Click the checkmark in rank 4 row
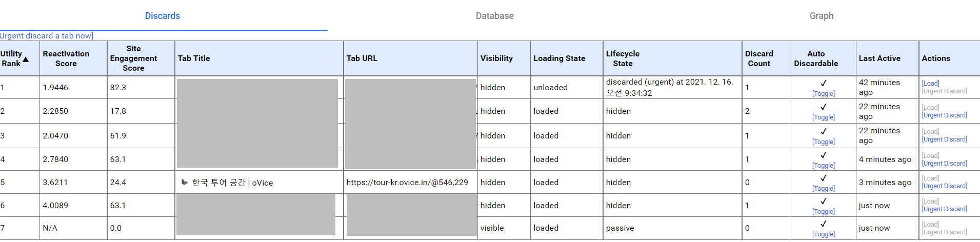The image size is (980, 242). (824, 155)
